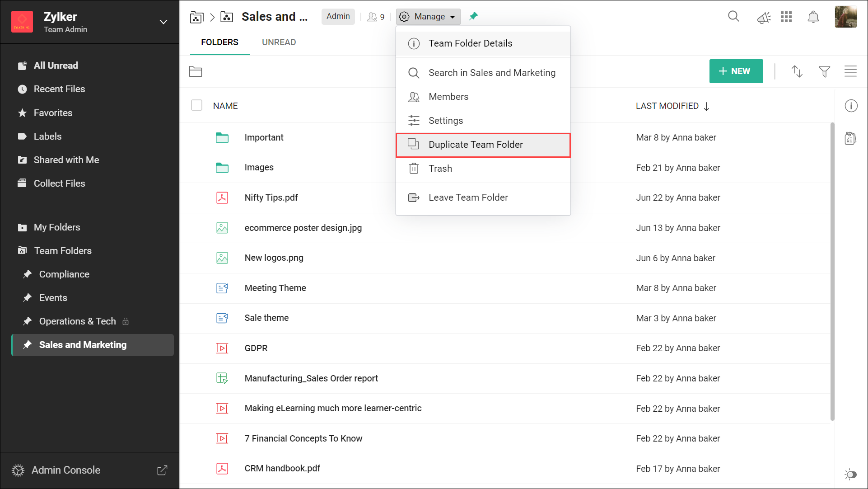Open the filter funnel icon
868x489 pixels.
tap(824, 71)
